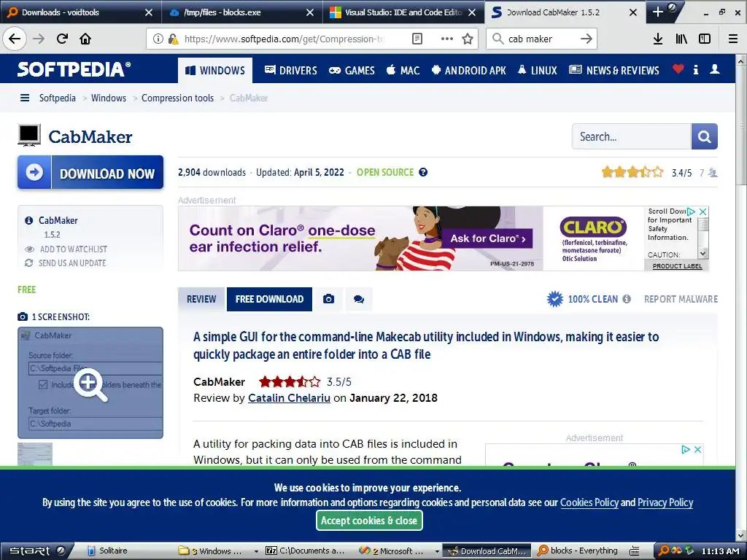Viewport: 747px width, 560px height.
Task: Click the Softpedia heart favorites icon
Action: coord(678,69)
